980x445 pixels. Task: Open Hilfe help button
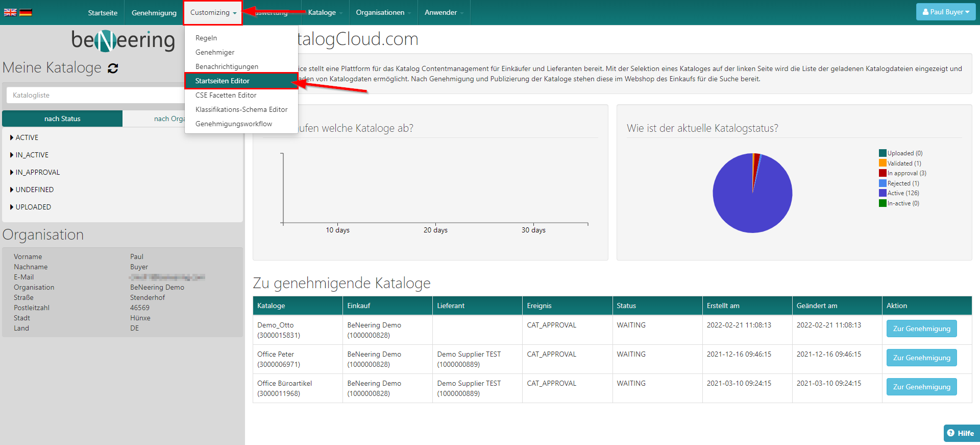click(961, 433)
